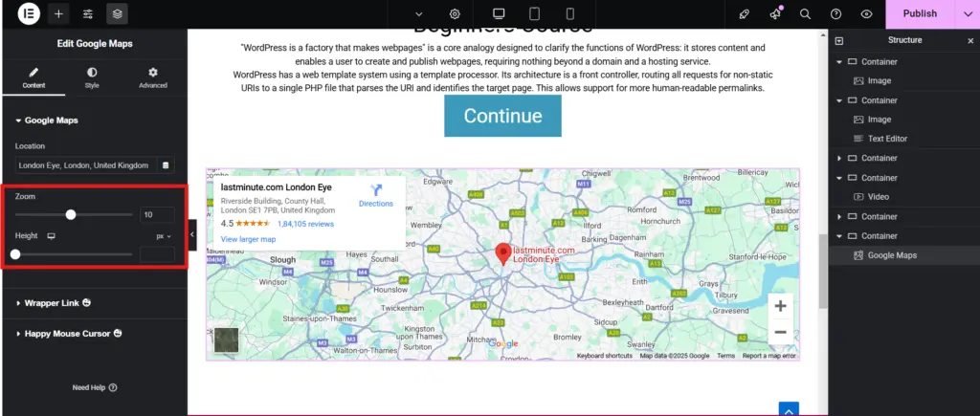980x416 pixels.
Task: Click responsive device icon next to Height
Action: tap(52, 236)
